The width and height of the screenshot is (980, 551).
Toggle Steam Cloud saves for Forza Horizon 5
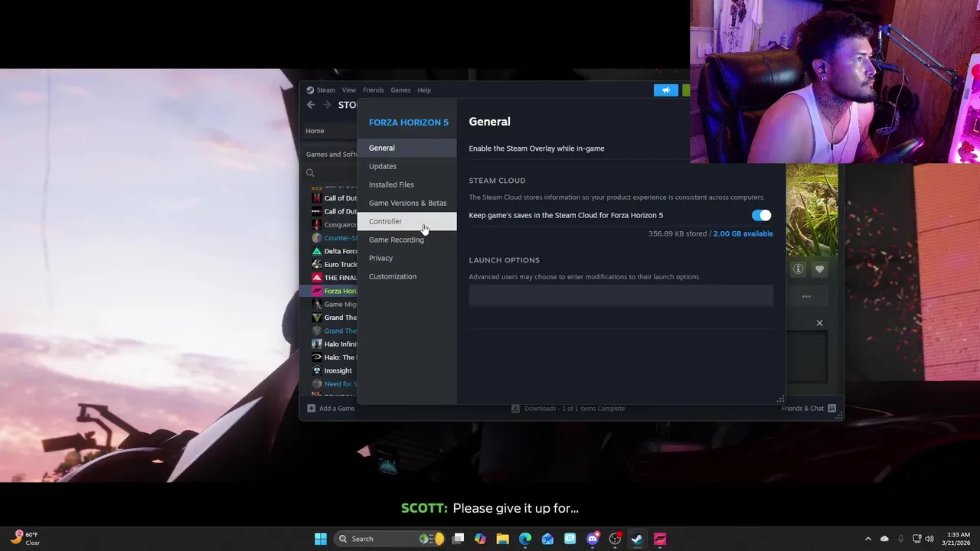tap(762, 216)
